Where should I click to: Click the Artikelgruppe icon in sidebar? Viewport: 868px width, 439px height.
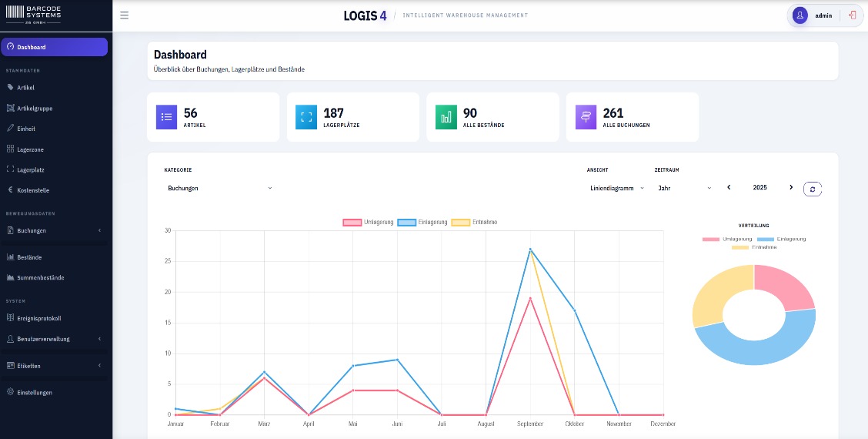click(x=10, y=108)
